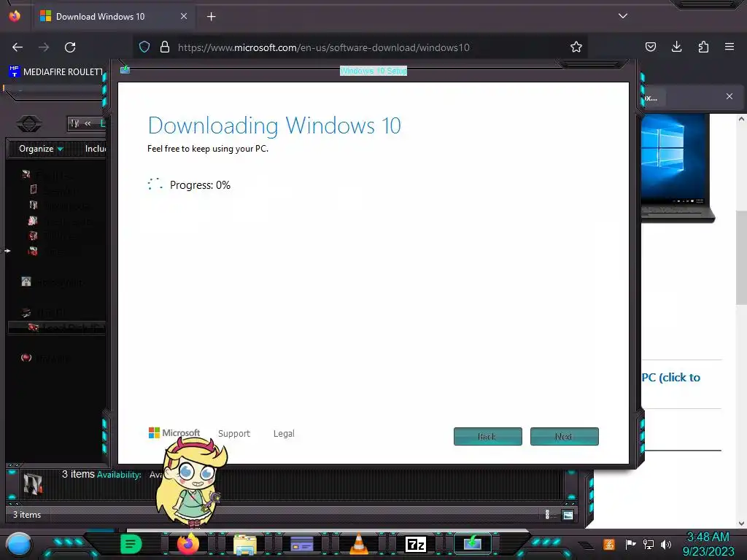
Task: Open MEDIAFIRE ROULETTE bookmark
Action: pyautogui.click(x=56, y=71)
